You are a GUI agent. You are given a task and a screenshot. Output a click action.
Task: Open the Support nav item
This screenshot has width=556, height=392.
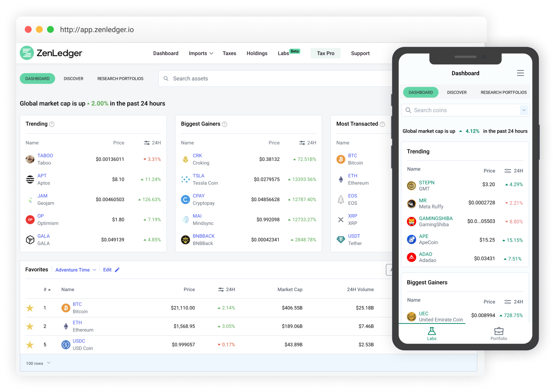click(x=360, y=54)
